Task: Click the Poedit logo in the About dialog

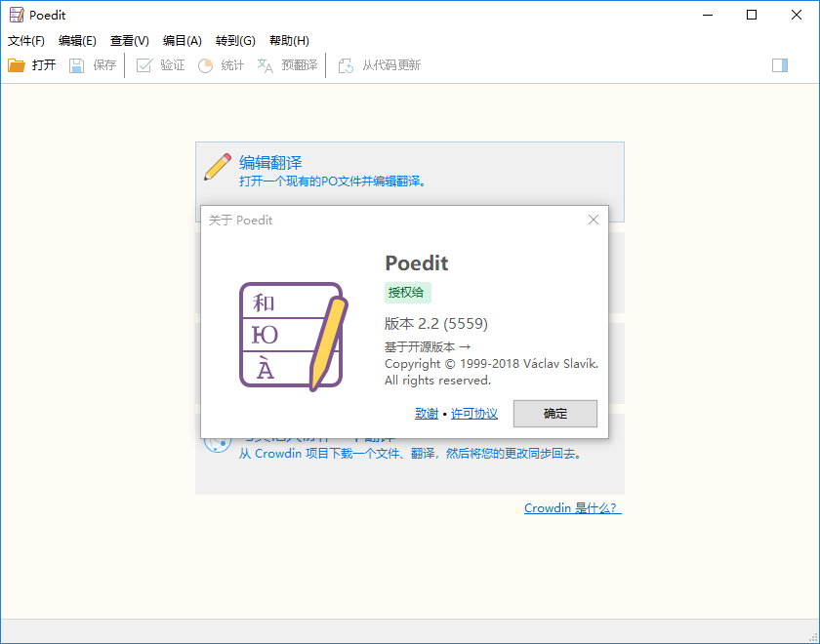Action: coord(294,337)
